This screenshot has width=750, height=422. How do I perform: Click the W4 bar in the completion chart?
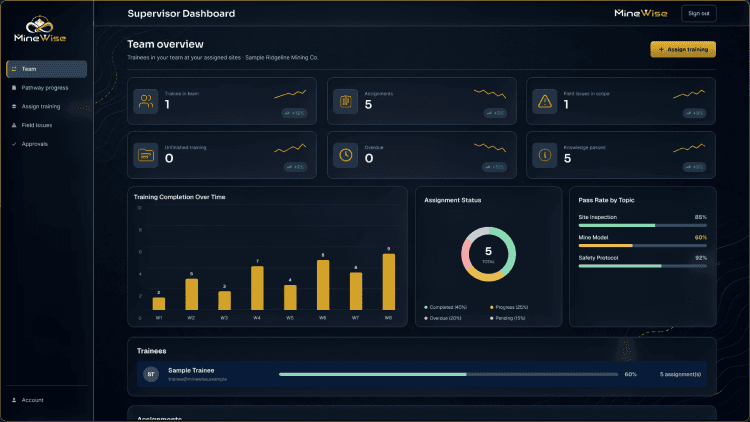tap(257, 288)
